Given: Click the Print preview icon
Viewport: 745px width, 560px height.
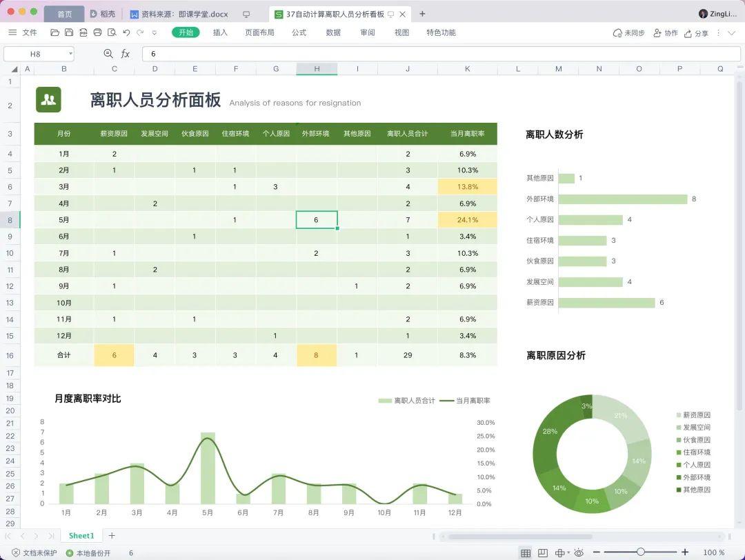Looking at the screenshot, I should tap(112, 32).
